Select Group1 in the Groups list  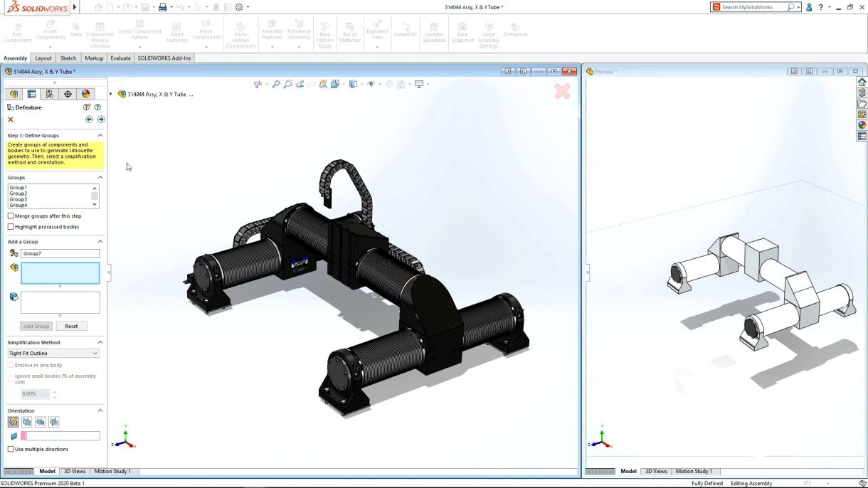click(18, 188)
